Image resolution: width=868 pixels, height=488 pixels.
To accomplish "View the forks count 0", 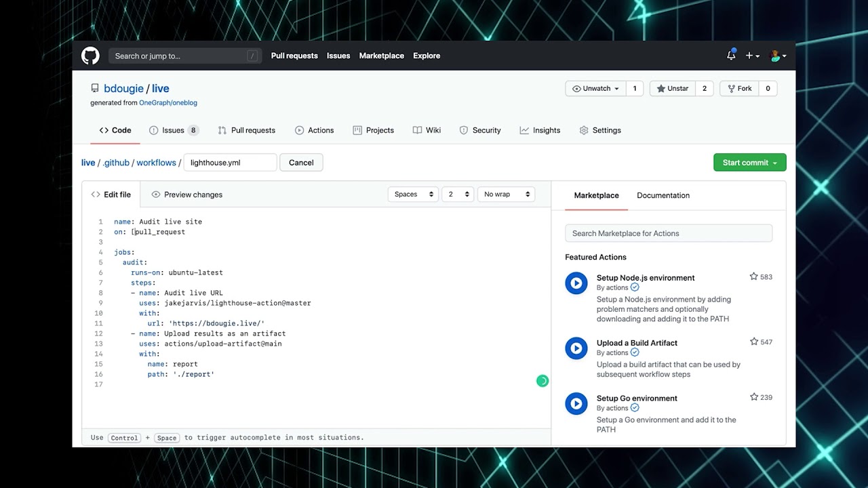I will tap(768, 88).
